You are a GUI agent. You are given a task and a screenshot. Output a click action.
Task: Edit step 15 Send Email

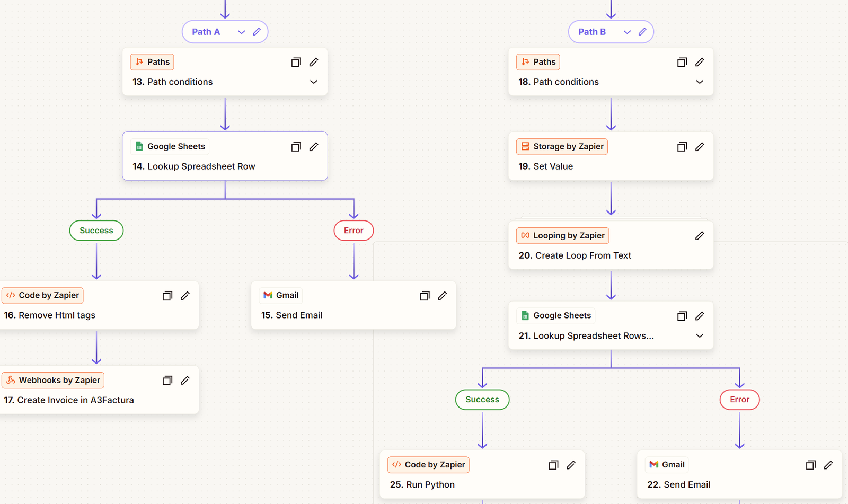pos(443,296)
